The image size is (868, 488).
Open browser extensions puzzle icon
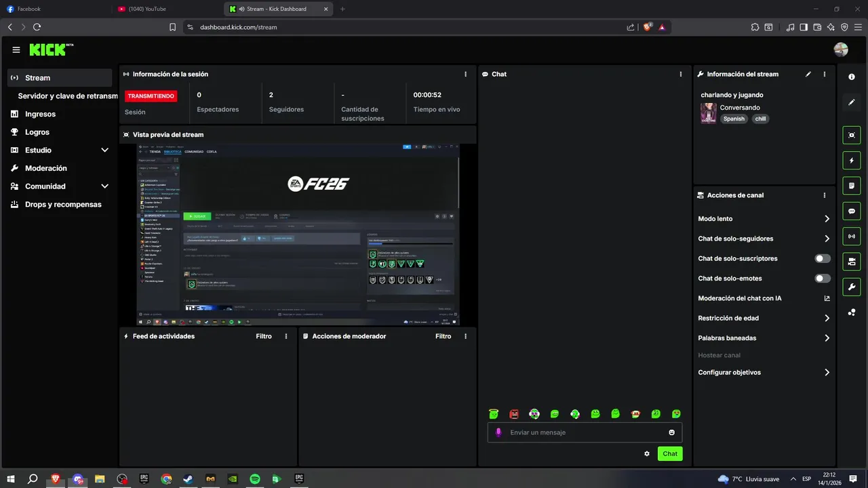pos(755,27)
